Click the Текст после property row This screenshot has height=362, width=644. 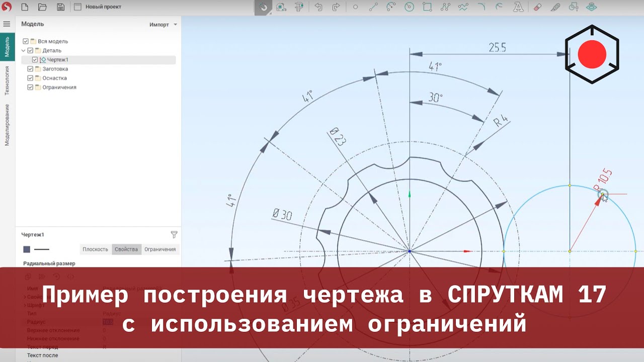98,355
